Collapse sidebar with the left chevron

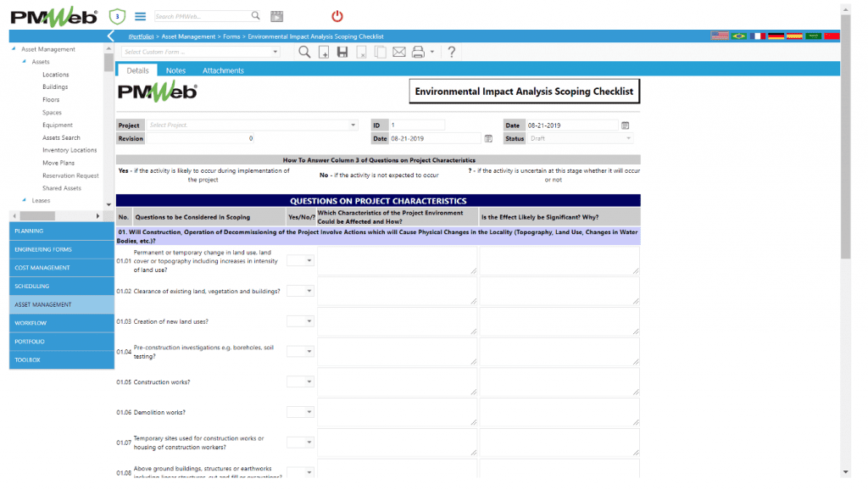(111, 36)
